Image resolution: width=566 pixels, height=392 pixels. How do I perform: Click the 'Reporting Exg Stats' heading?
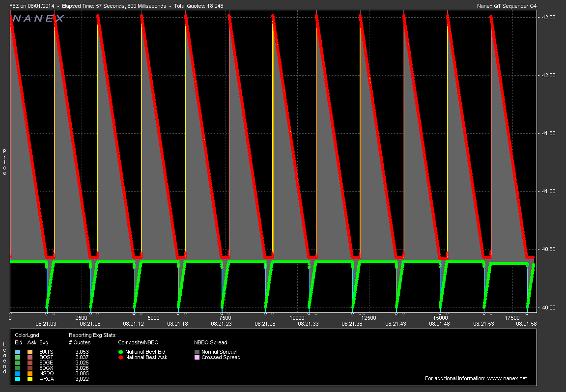pos(92,336)
